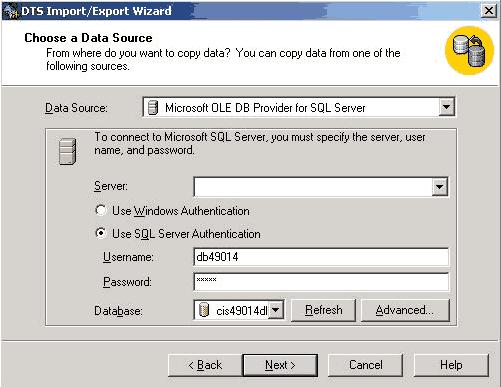
Task: Click the DTS wizard title bar icon
Action: click(x=11, y=11)
